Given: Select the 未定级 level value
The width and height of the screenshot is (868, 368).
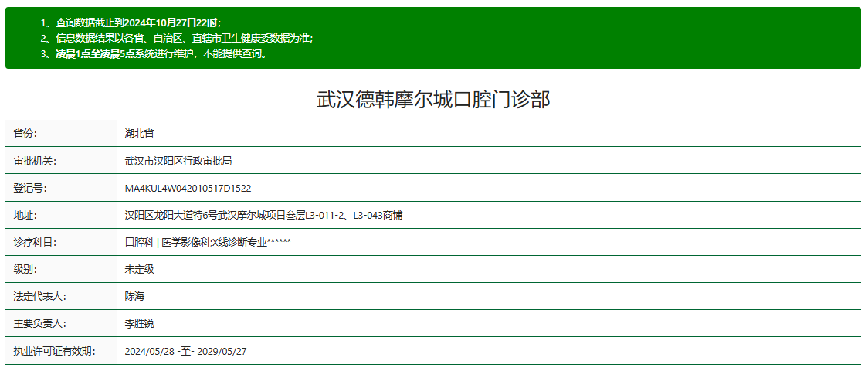Looking at the screenshot, I should coord(139,269).
